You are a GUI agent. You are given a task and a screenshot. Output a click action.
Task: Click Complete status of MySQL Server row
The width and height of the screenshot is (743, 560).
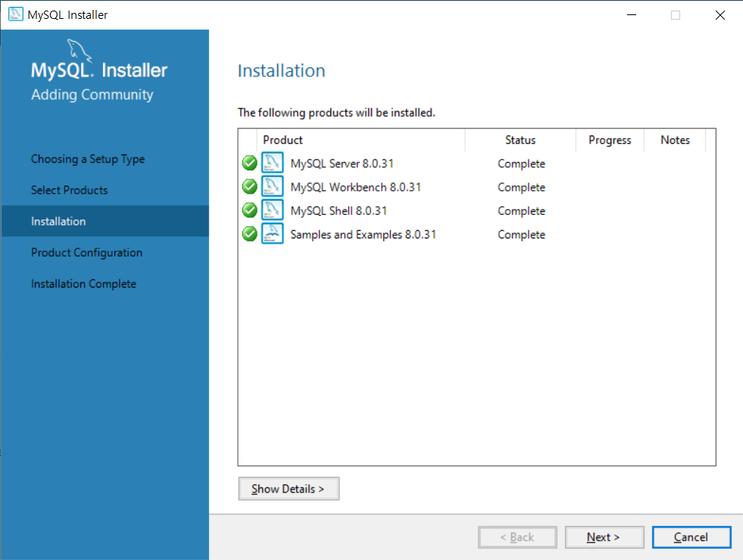[x=521, y=163]
